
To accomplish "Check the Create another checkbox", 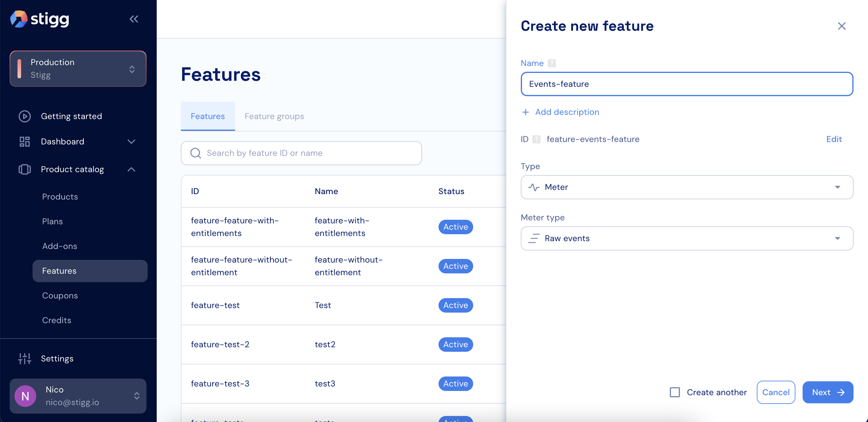I will 675,392.
